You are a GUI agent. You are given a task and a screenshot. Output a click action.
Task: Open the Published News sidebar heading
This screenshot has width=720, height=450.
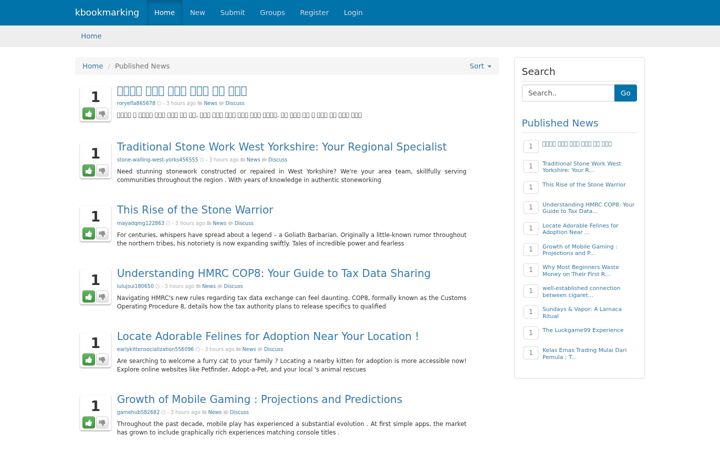tap(560, 123)
